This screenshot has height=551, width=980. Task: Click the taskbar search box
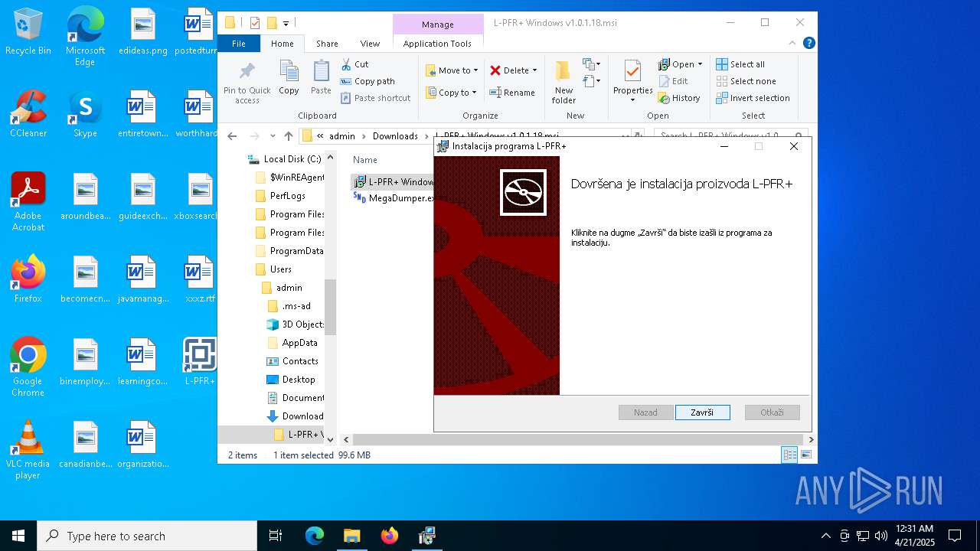147,536
